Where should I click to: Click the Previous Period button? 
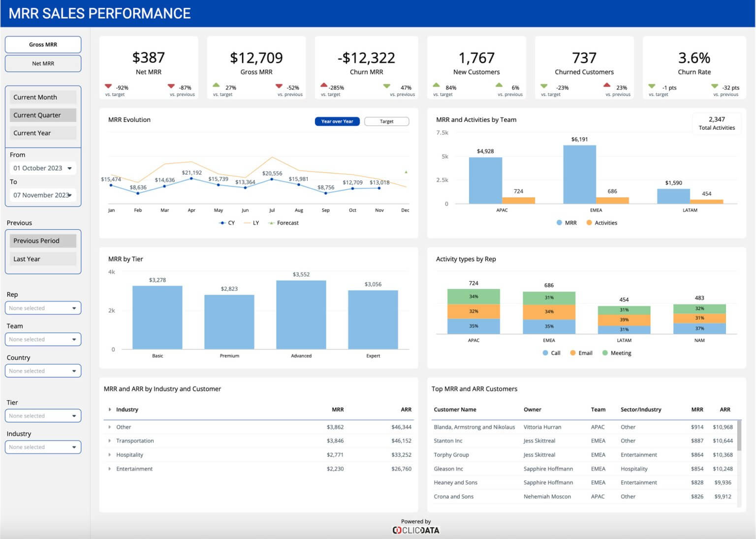point(42,240)
